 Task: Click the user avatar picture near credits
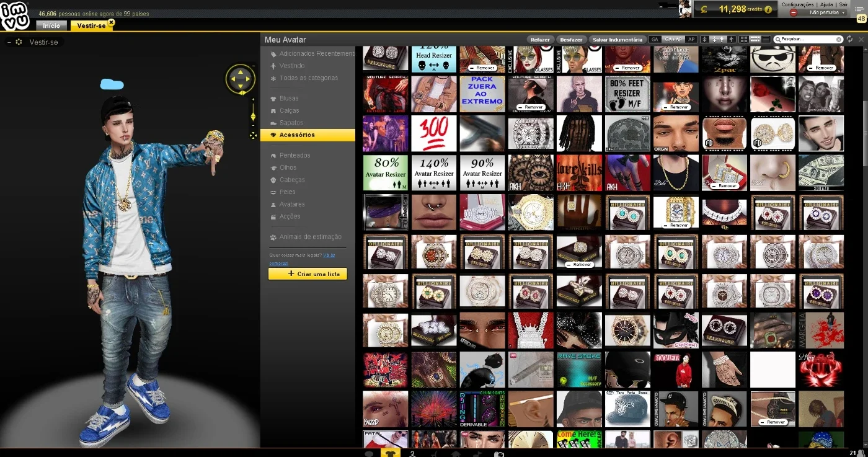click(685, 9)
